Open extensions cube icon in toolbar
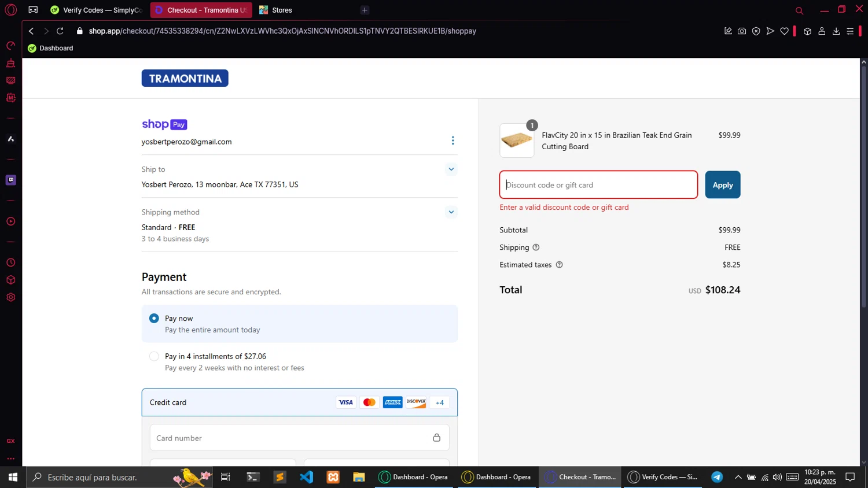Image resolution: width=868 pixels, height=488 pixels. [807, 31]
